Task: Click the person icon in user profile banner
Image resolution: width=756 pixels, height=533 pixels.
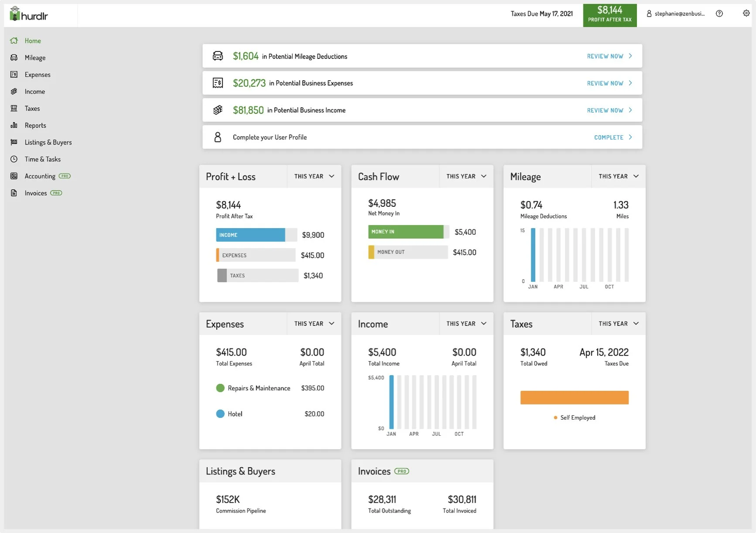Action: coord(218,137)
